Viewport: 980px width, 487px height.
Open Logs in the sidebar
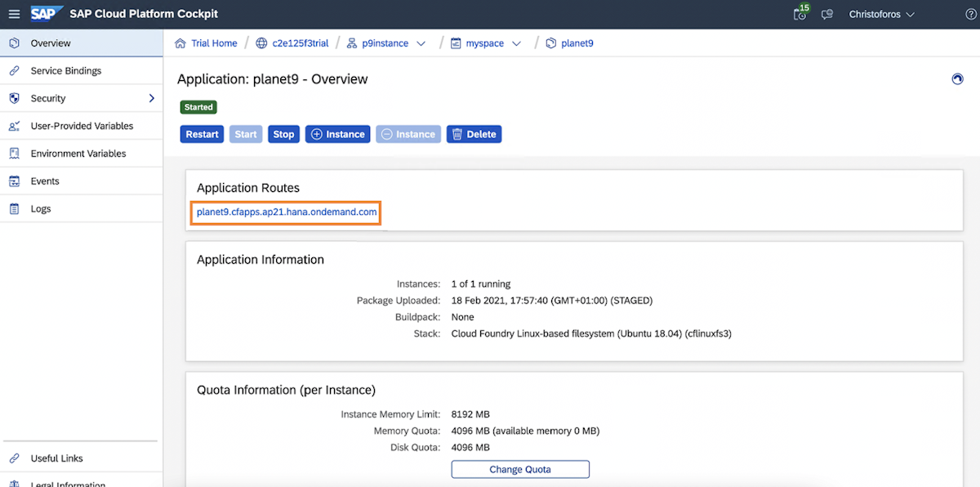[x=82, y=209]
